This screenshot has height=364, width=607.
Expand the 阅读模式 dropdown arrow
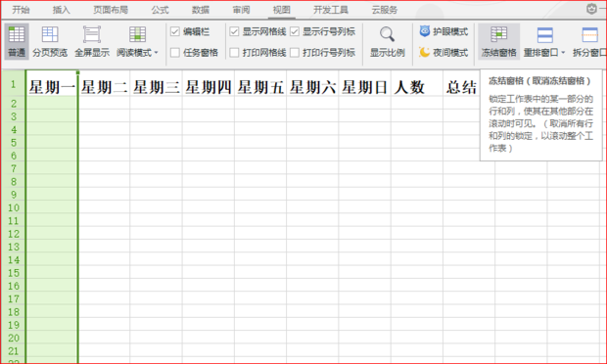(x=156, y=52)
